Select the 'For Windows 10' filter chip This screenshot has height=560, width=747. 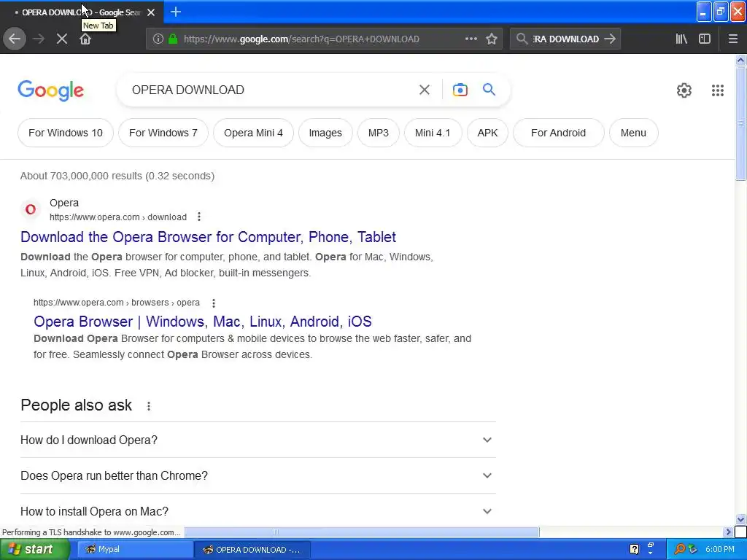coord(66,133)
